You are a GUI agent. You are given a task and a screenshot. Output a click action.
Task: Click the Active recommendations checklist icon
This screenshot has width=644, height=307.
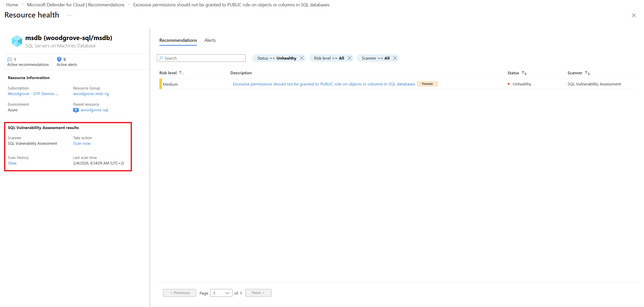pyautogui.click(x=10, y=59)
